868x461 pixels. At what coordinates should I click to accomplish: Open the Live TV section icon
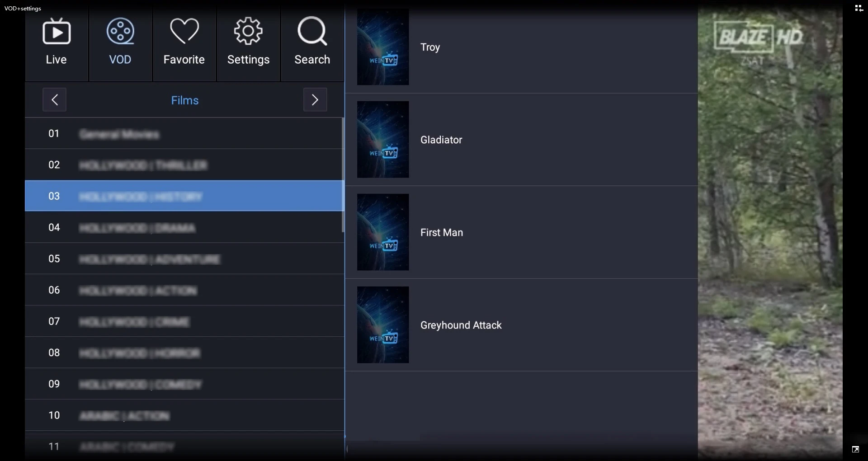[x=56, y=31]
